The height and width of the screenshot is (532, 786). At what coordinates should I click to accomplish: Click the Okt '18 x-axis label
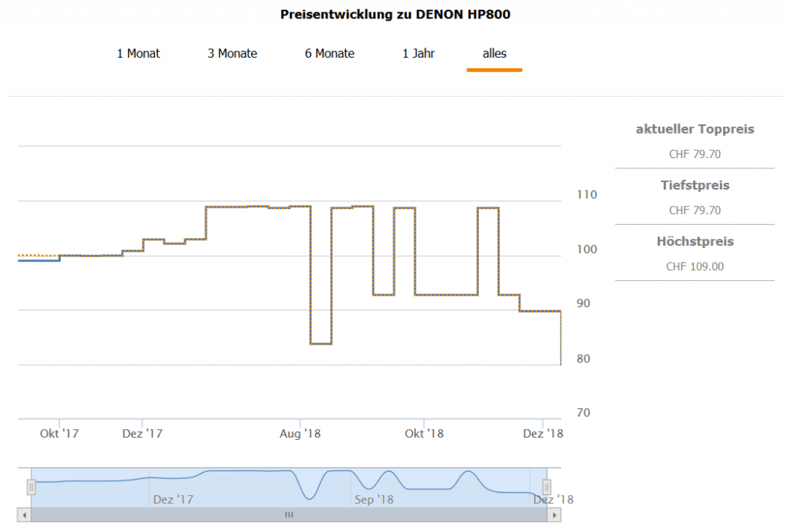click(x=424, y=434)
